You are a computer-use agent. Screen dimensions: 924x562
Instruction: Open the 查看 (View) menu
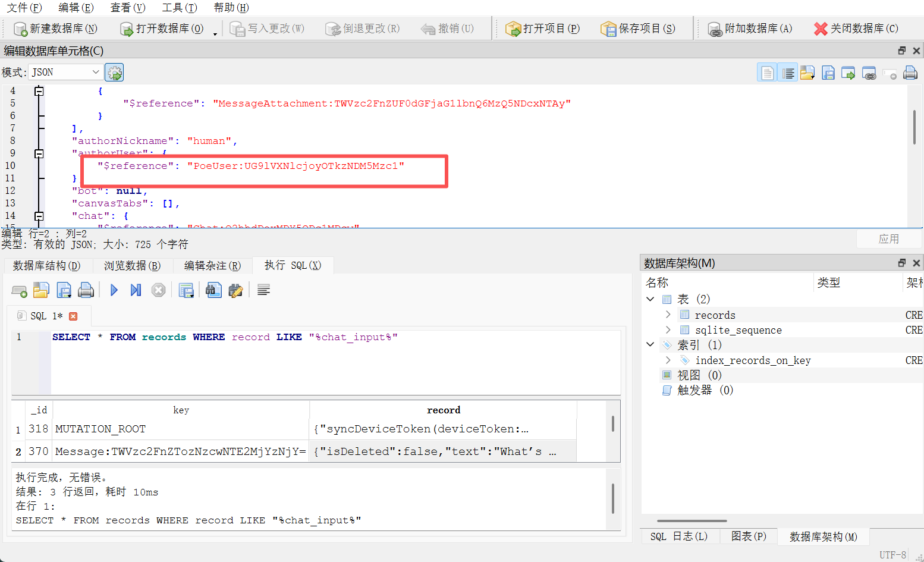(128, 8)
